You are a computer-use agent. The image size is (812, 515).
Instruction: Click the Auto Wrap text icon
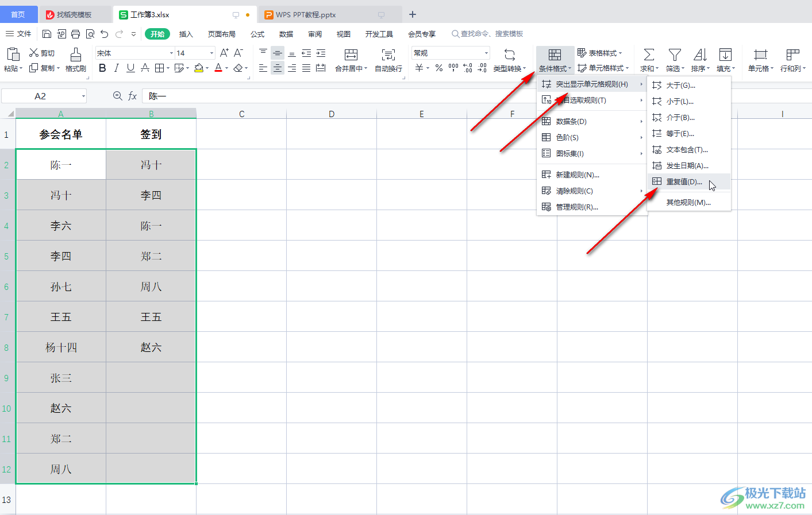[x=388, y=55]
